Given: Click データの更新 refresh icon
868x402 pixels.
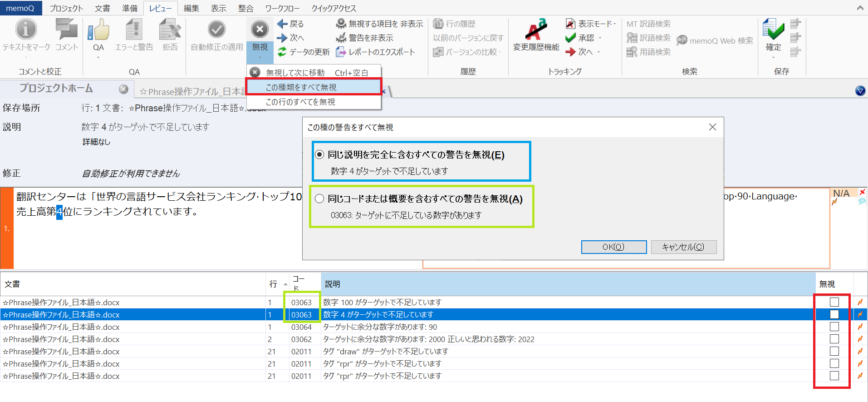Looking at the screenshot, I should point(282,52).
